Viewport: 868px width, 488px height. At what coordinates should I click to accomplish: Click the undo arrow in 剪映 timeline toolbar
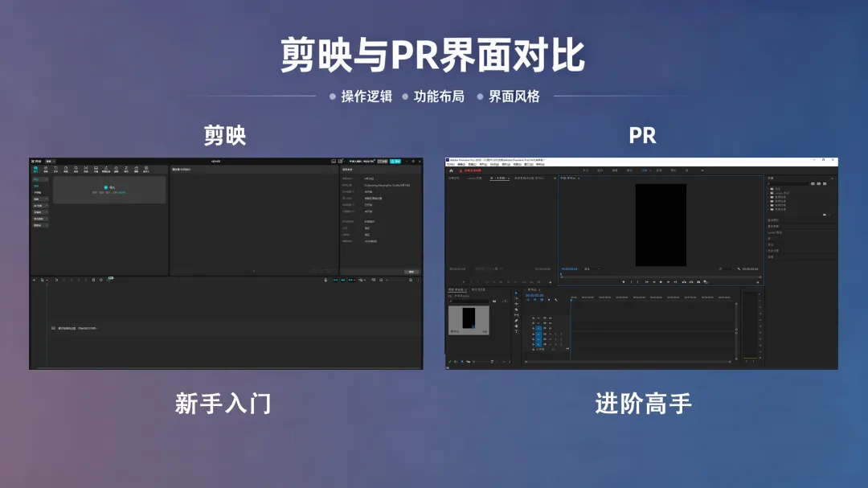click(x=56, y=280)
